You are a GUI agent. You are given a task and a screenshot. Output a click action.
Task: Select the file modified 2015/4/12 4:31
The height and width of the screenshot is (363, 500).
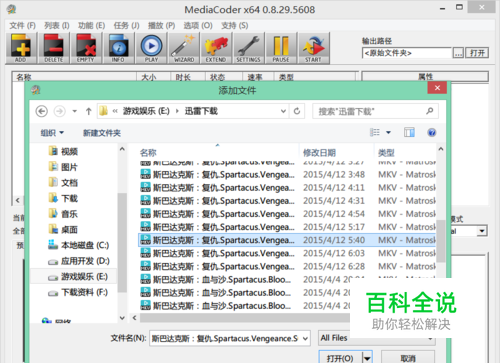coord(287,201)
